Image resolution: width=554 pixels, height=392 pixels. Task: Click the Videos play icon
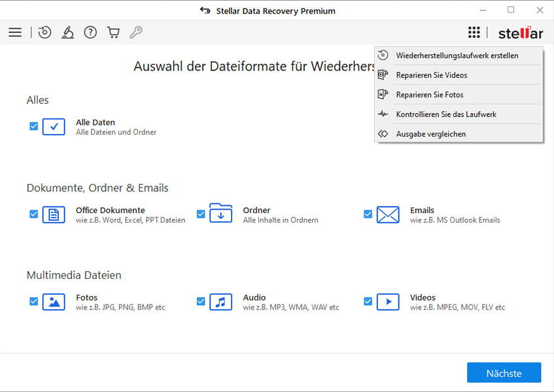pyautogui.click(x=388, y=302)
